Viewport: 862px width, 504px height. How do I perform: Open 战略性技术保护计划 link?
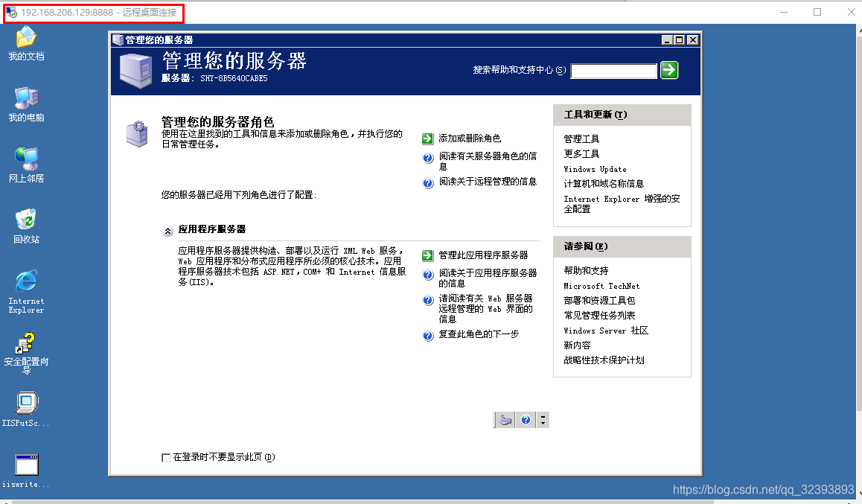(x=604, y=360)
